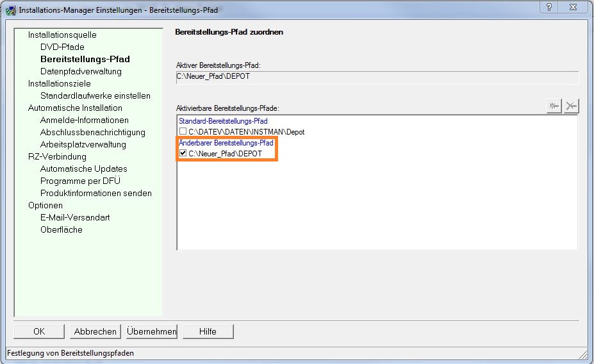Click the Hilfe button

(x=208, y=331)
